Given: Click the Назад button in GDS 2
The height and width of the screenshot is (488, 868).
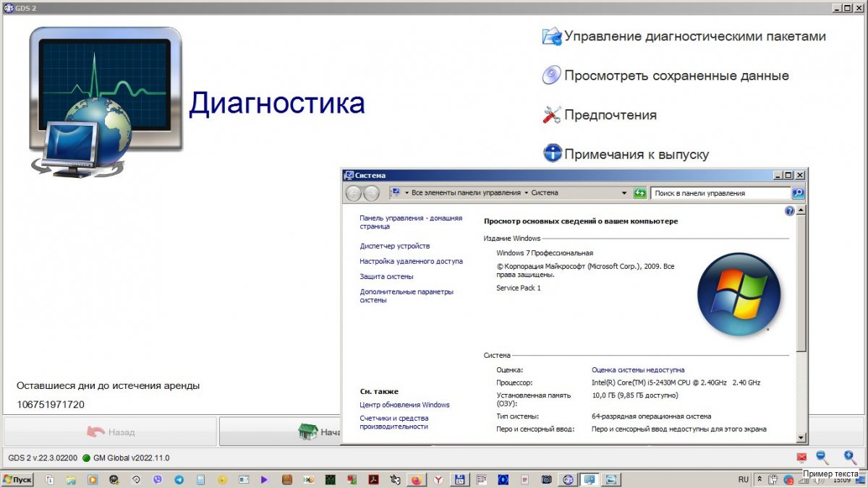Looking at the screenshot, I should point(110,432).
